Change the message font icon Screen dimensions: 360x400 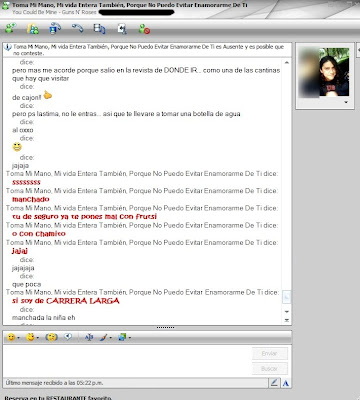tap(89, 338)
